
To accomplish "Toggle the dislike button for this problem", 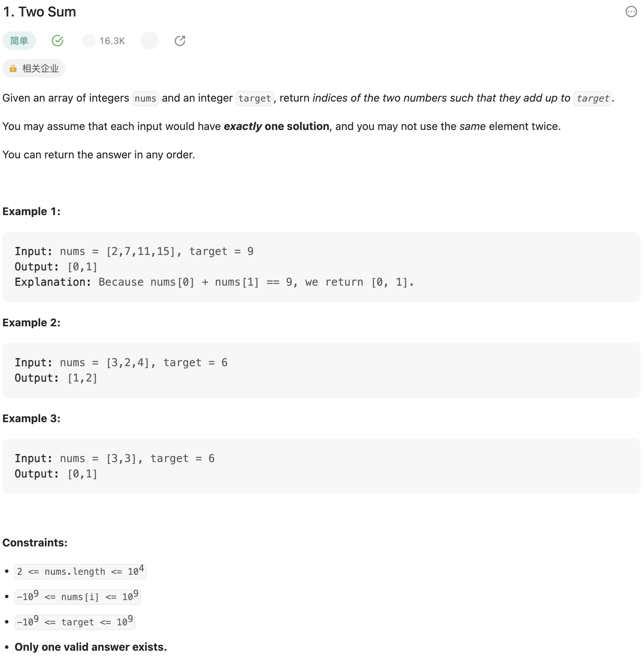I will click(149, 41).
